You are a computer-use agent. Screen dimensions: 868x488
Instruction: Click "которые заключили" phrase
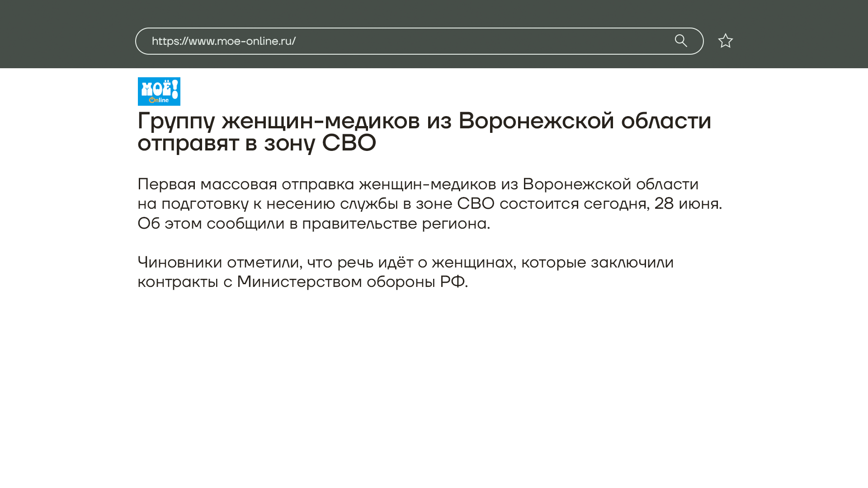click(x=597, y=262)
